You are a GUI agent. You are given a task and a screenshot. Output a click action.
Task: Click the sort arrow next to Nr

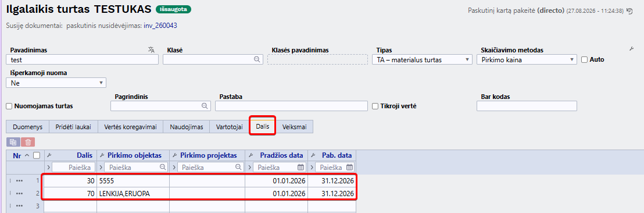(x=27, y=155)
